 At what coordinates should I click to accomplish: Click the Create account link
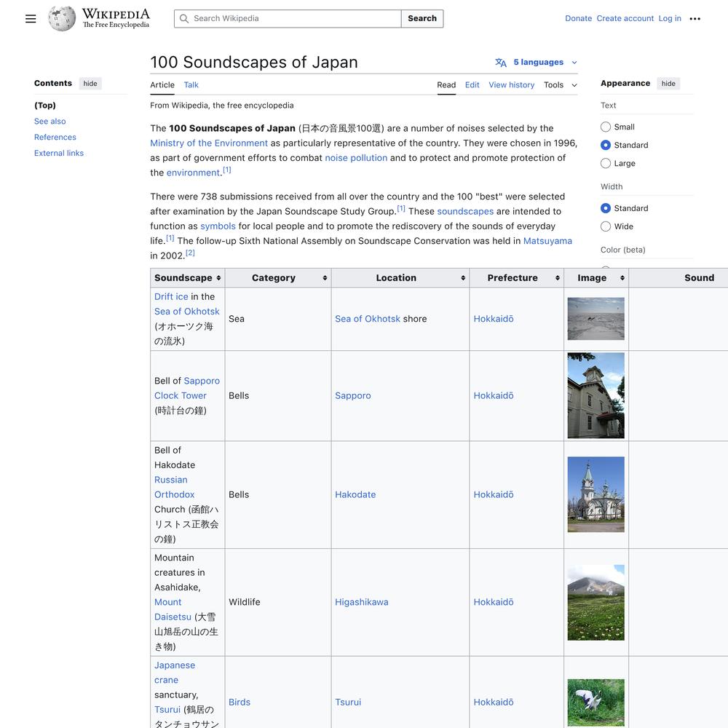point(625,19)
